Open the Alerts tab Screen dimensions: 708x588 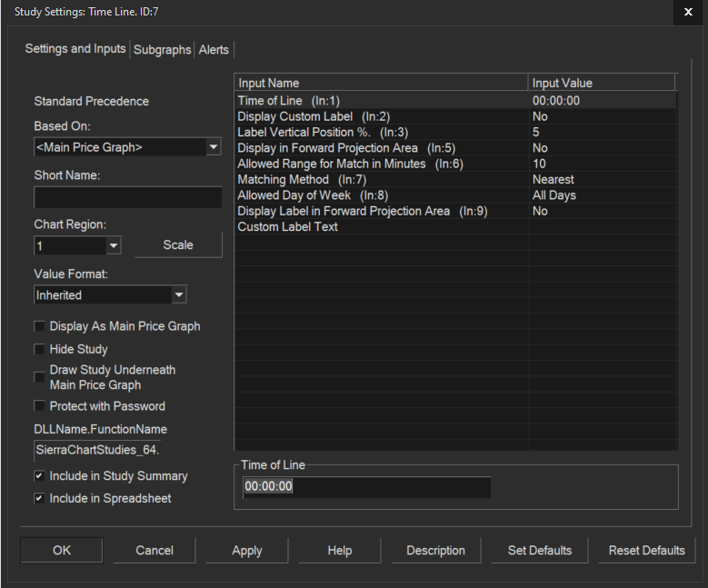[214, 50]
